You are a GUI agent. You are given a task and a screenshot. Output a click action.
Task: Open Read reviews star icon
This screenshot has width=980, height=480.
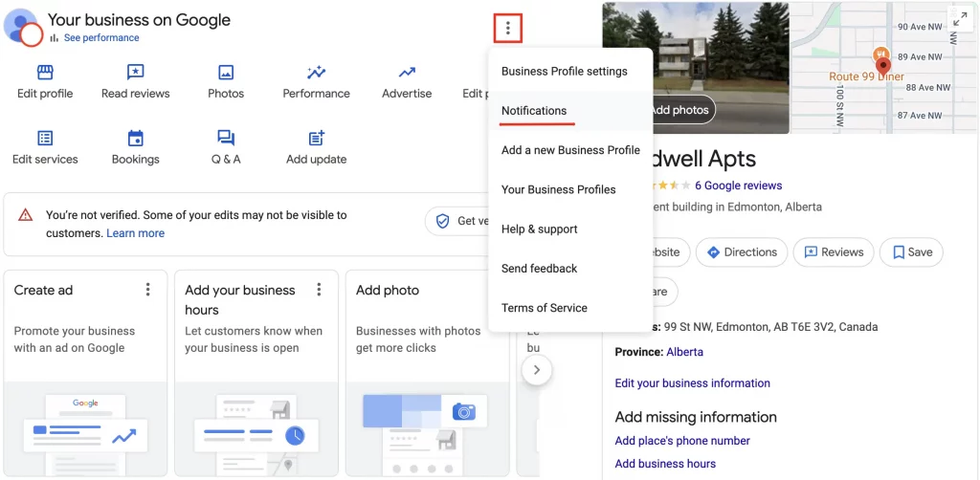coord(136,73)
